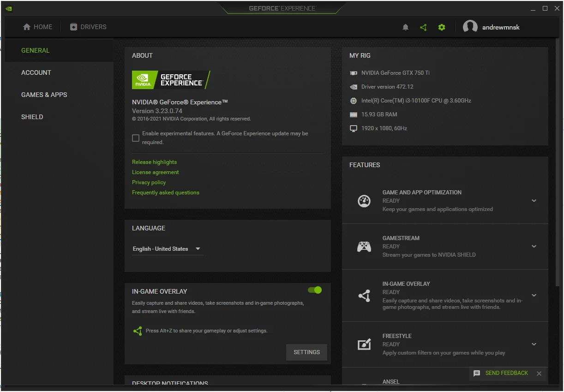The height and width of the screenshot is (392, 564).
Task: Click the speedometer optimization icon
Action: tap(364, 201)
